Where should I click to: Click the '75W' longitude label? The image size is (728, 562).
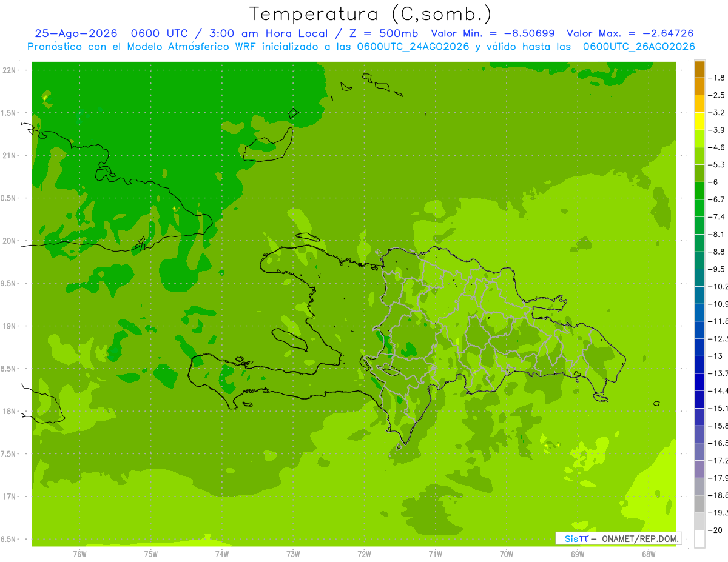coord(151,554)
